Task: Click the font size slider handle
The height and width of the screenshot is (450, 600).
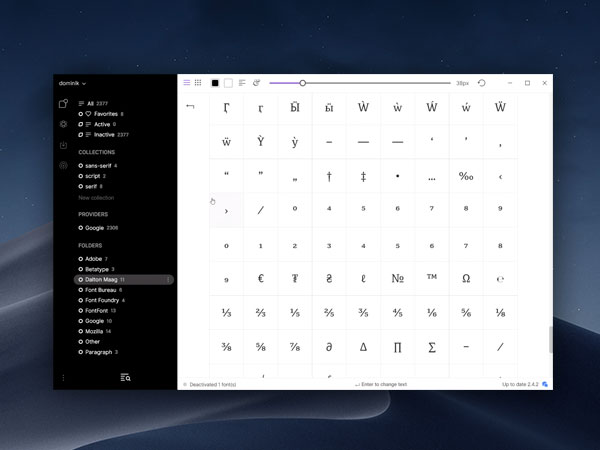Action: [302, 83]
